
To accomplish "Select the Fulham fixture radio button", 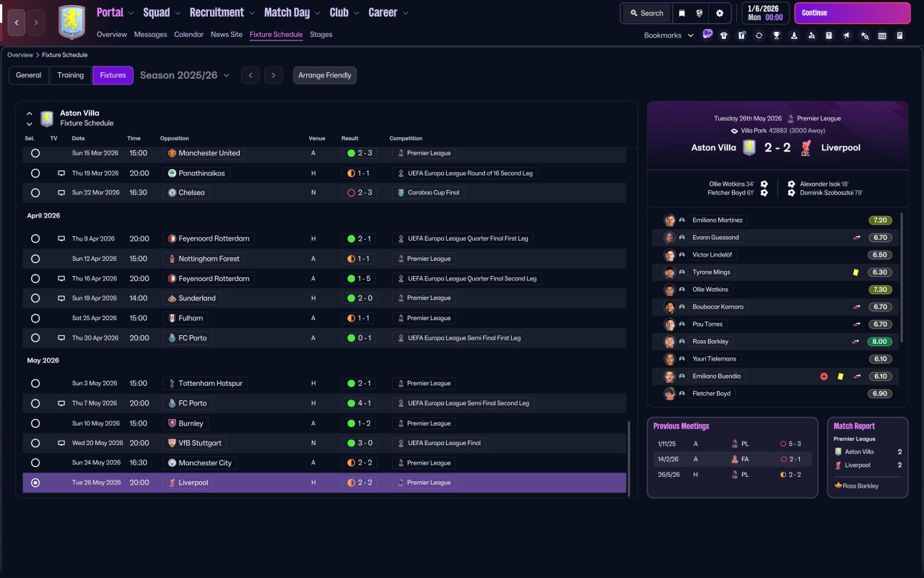I will point(35,318).
